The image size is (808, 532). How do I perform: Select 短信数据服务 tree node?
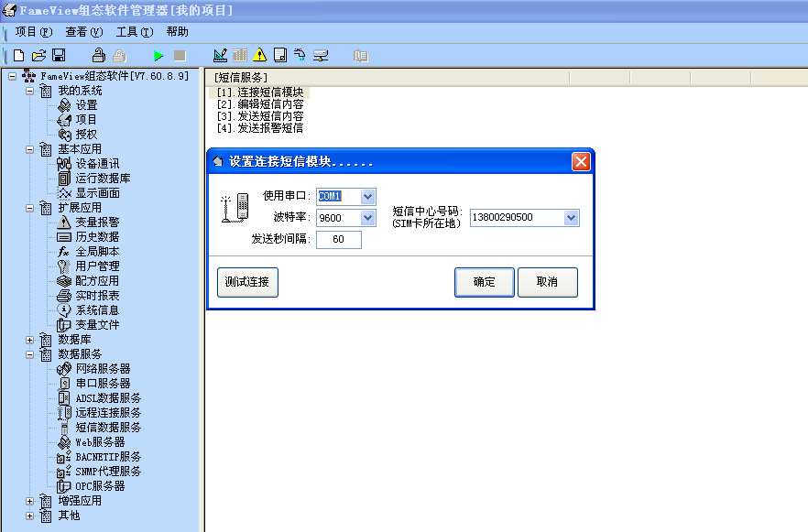coord(108,427)
